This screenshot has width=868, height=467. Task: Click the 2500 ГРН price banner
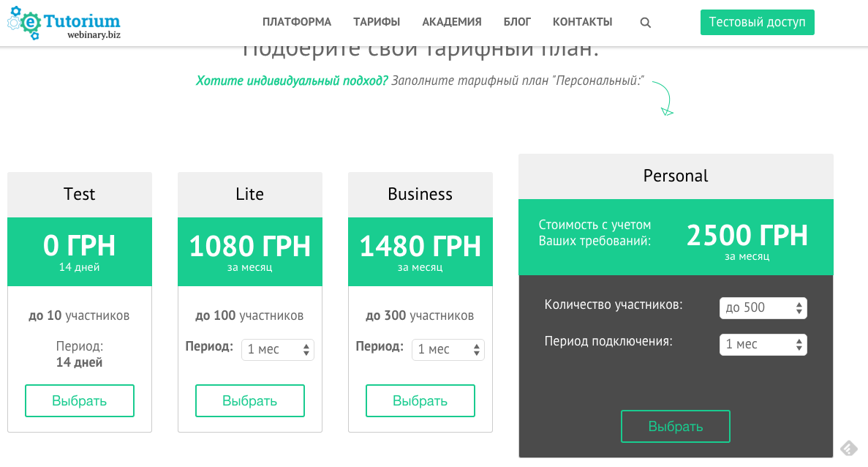tap(746, 236)
